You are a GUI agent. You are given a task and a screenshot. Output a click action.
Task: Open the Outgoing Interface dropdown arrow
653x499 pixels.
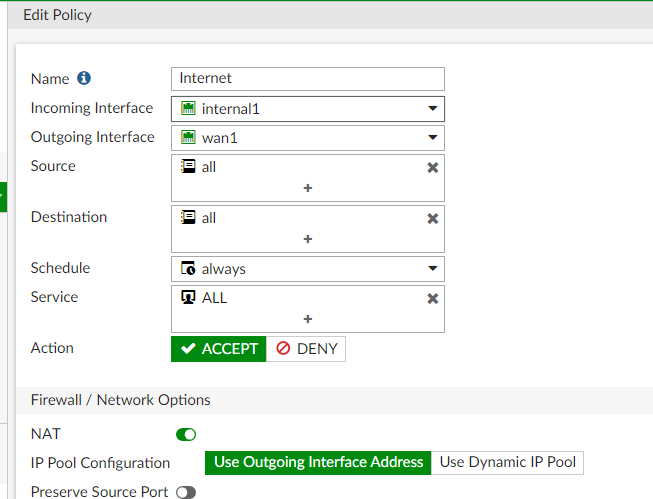pos(433,137)
